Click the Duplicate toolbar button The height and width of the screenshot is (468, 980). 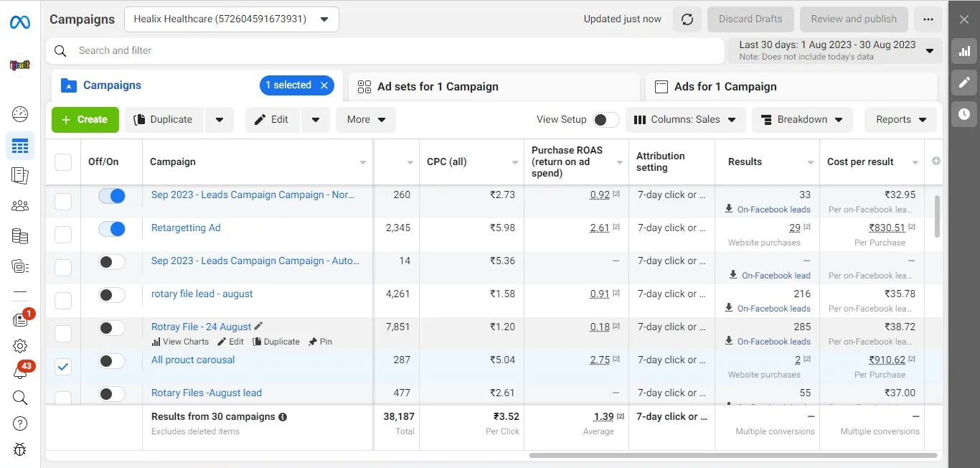pyautogui.click(x=164, y=120)
